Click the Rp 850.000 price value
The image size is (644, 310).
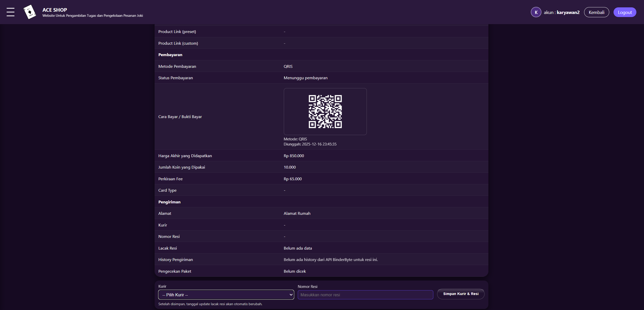(x=294, y=156)
